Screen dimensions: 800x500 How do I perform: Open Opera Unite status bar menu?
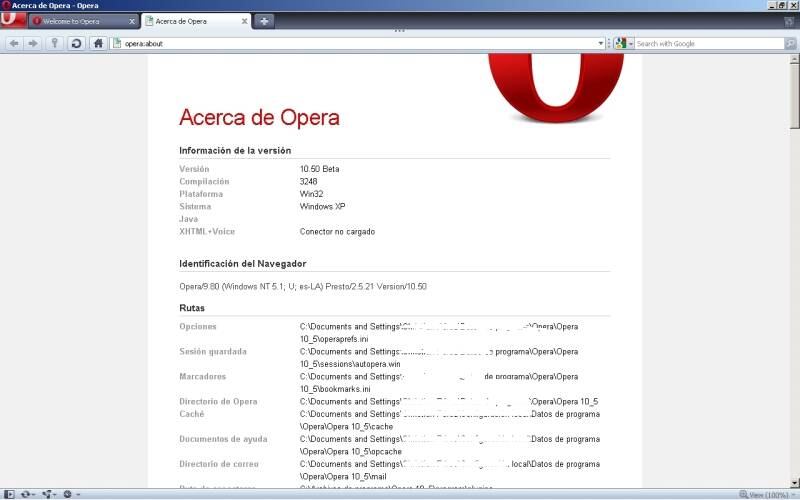click(x=49, y=494)
